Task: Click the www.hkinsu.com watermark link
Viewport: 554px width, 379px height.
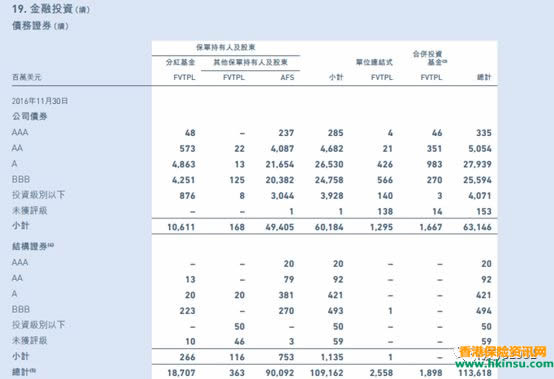Action: click(x=504, y=363)
